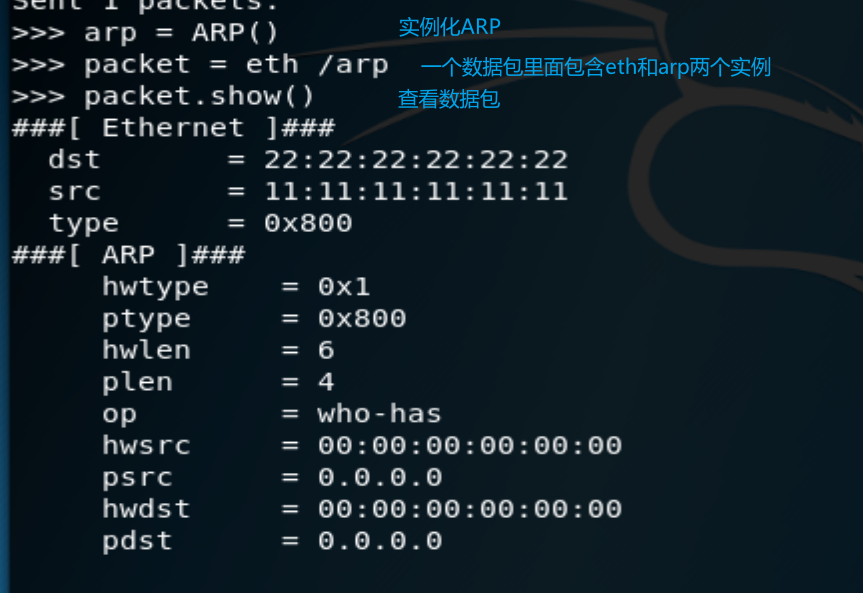Click the '###[ Ethernet ]###' header line

173,128
